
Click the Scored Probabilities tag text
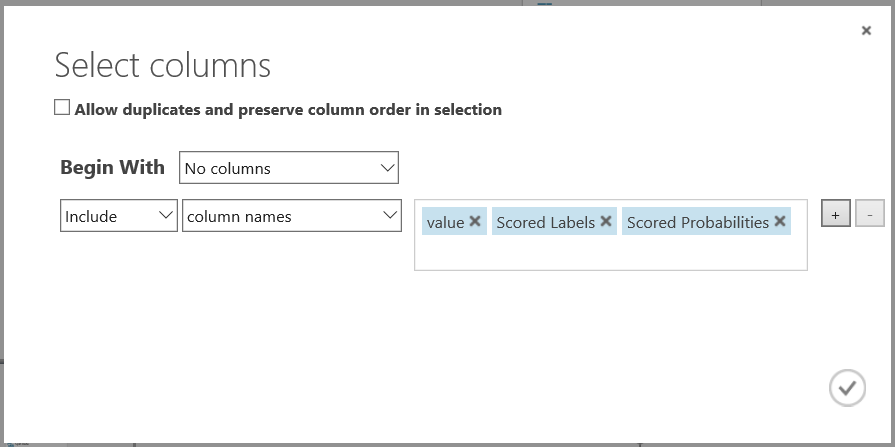(x=697, y=222)
